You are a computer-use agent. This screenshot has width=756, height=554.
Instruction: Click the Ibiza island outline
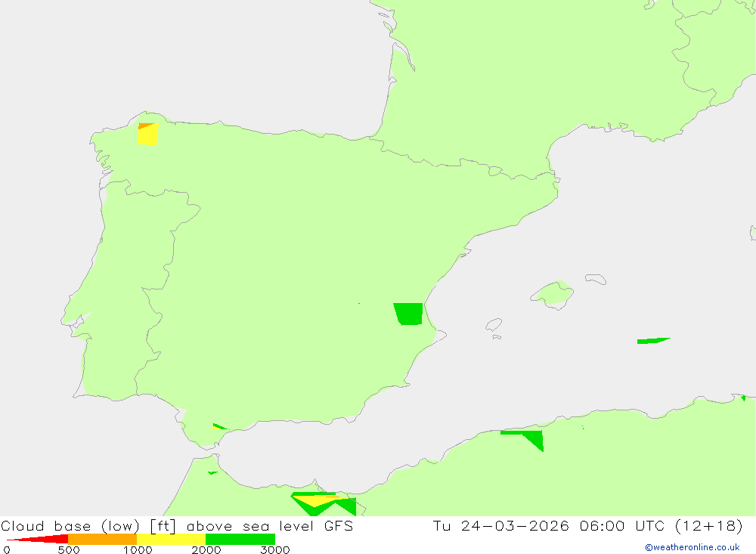click(494, 325)
